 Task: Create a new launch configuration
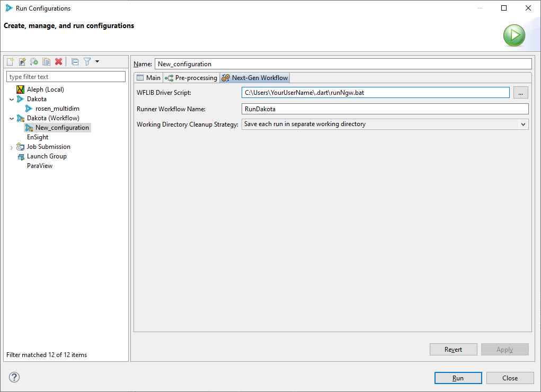(x=10, y=61)
